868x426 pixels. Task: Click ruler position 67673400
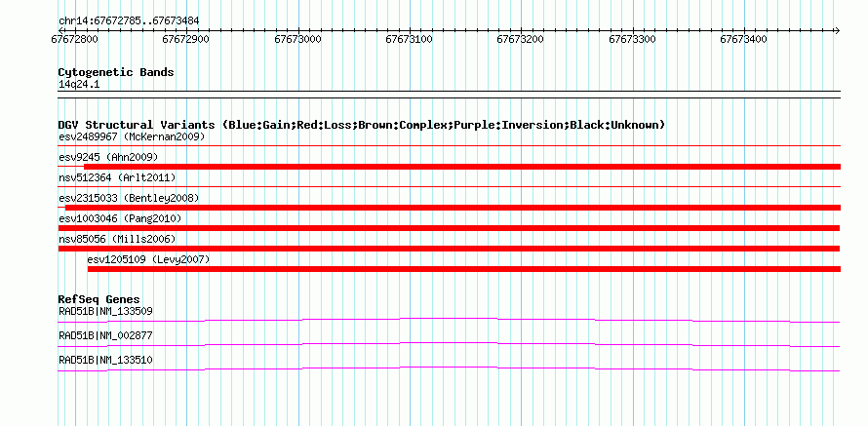point(744,39)
